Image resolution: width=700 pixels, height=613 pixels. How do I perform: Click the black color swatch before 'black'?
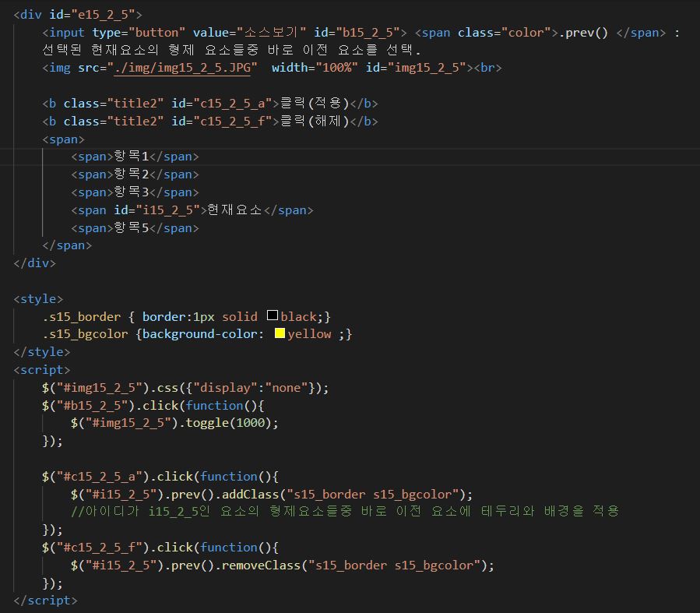pos(273,315)
